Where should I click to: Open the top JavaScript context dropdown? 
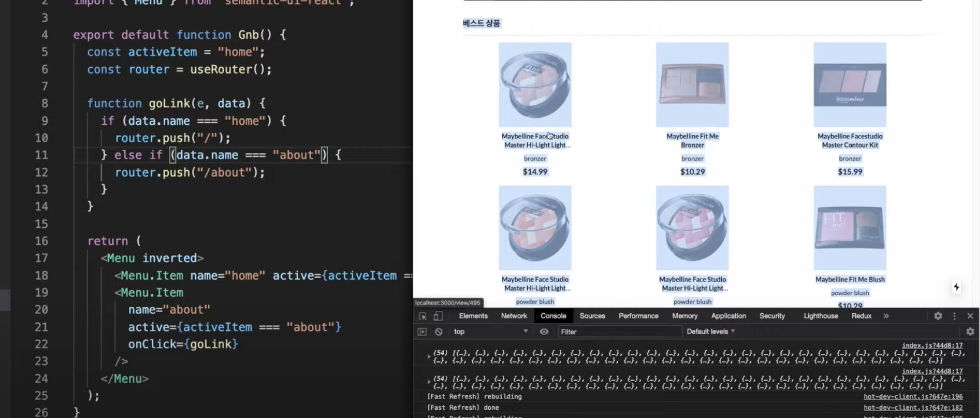pyautogui.click(x=491, y=332)
